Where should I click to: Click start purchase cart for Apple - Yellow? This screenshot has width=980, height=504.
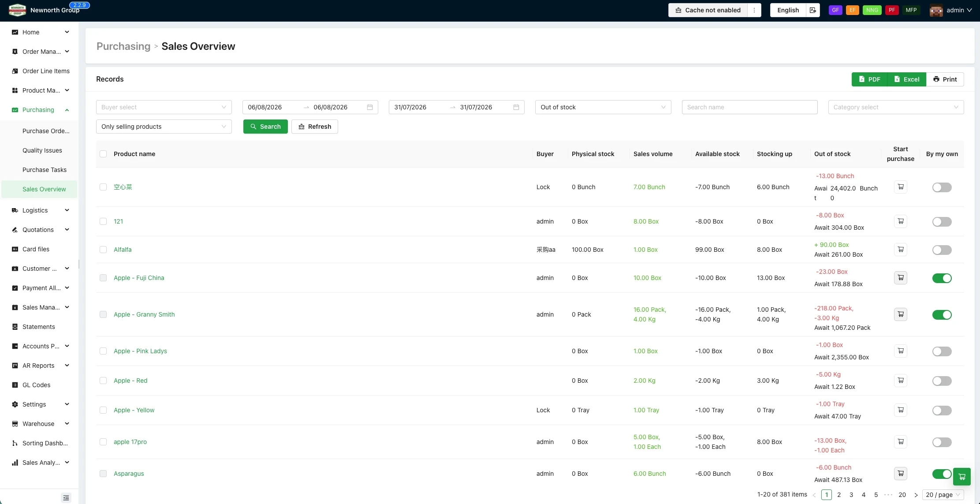(901, 410)
